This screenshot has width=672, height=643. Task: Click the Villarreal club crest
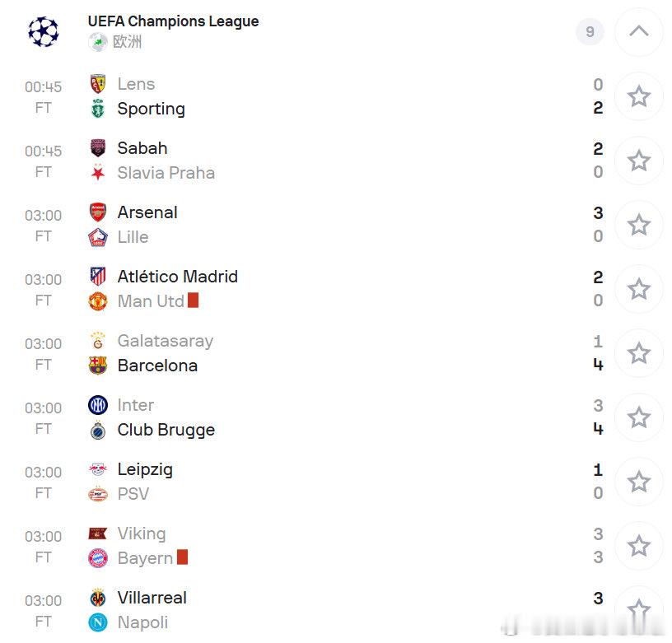(98, 598)
